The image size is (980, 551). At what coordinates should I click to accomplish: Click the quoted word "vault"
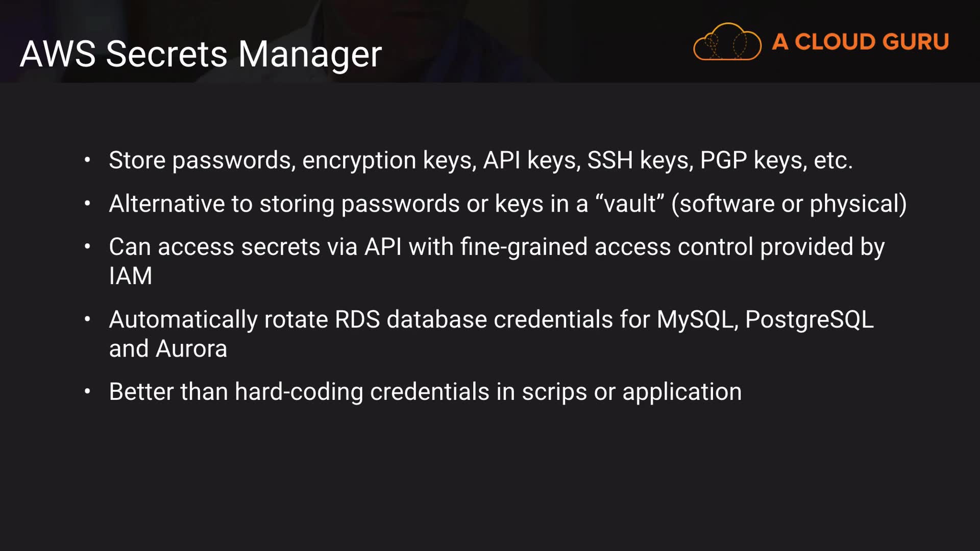pyautogui.click(x=630, y=204)
